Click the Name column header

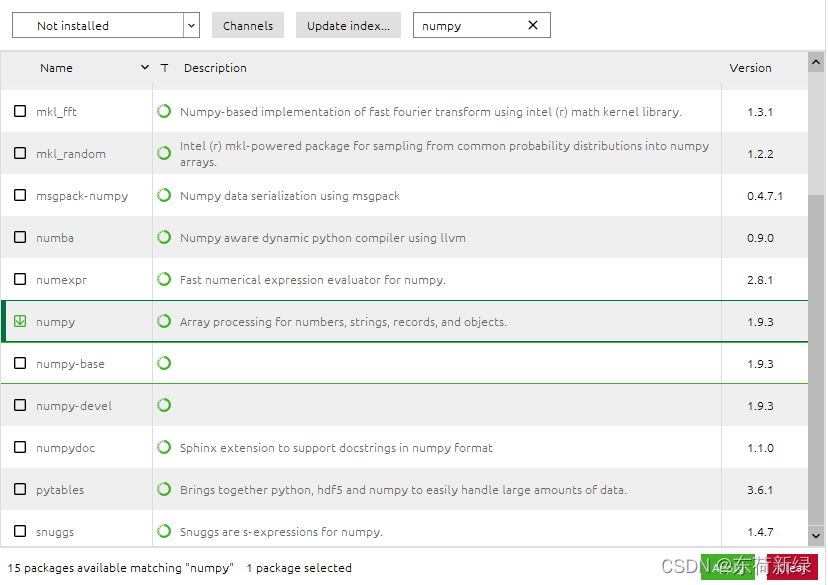pyautogui.click(x=57, y=68)
